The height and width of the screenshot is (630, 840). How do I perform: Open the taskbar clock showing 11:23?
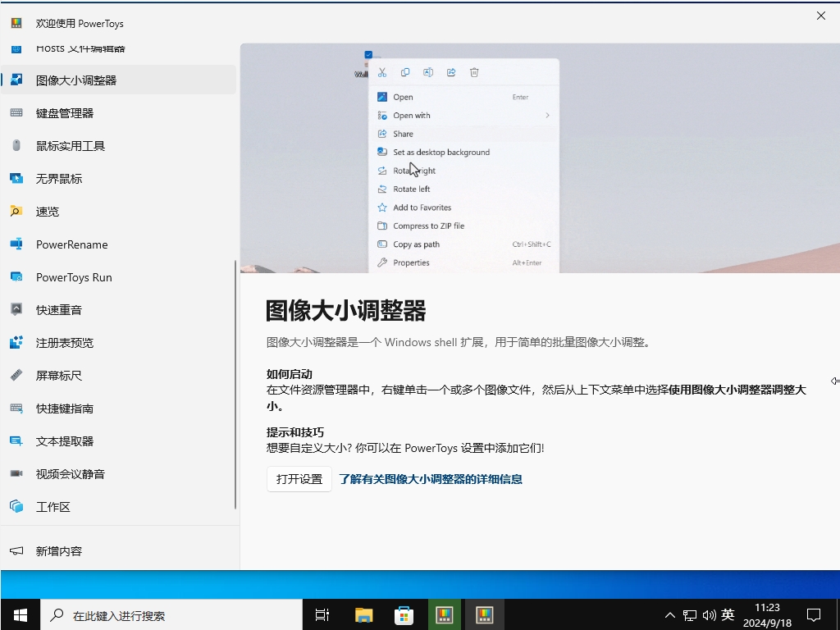[x=767, y=615]
